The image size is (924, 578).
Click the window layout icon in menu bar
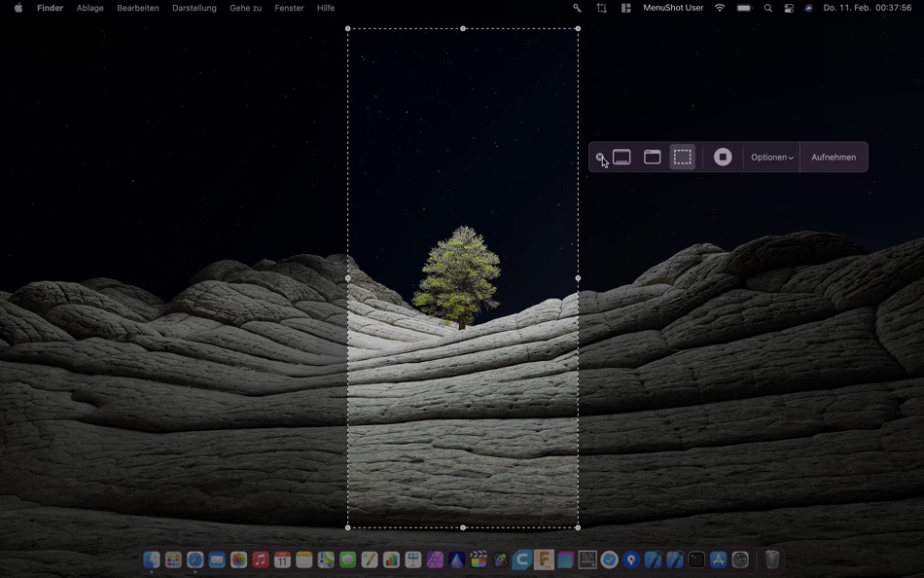[x=625, y=8]
